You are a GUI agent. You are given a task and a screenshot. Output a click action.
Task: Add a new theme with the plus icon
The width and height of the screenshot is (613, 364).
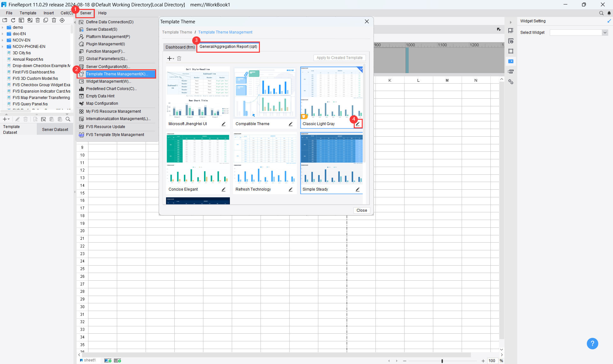tap(170, 58)
